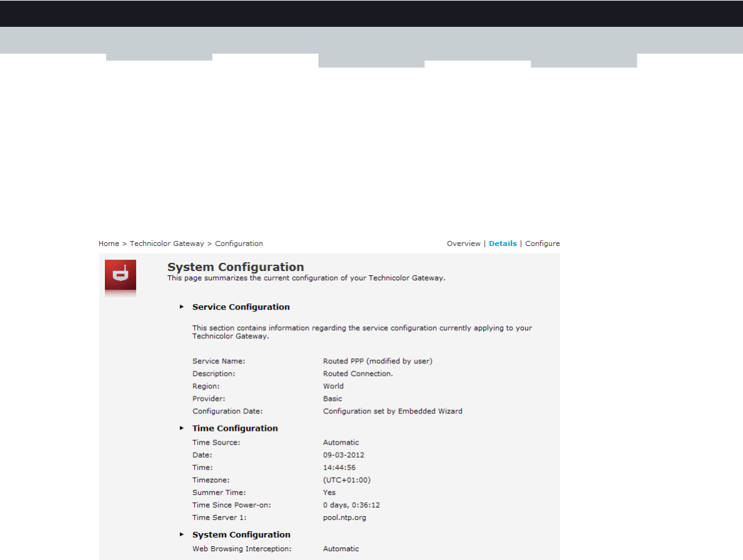
Task: Click uptime value '0 days, 0:36:12'
Action: [x=352, y=505]
